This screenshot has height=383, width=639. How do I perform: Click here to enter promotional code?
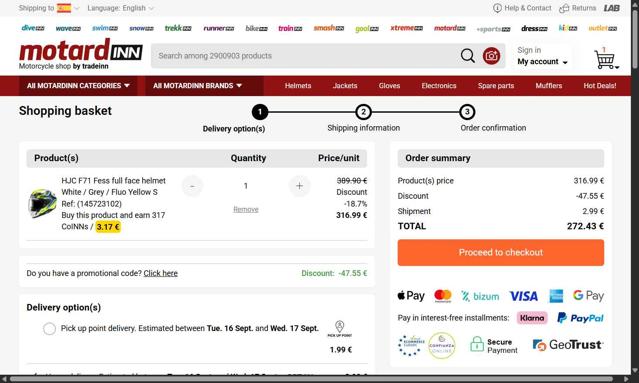pyautogui.click(x=161, y=273)
